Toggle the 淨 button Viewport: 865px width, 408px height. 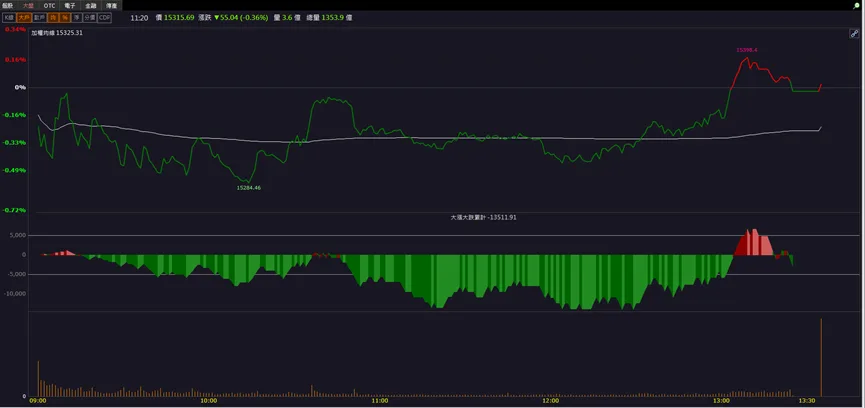pyautogui.click(x=77, y=18)
